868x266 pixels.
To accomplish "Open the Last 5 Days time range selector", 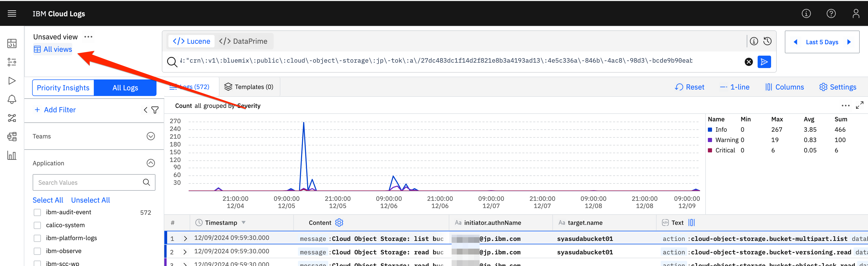I will coord(822,42).
